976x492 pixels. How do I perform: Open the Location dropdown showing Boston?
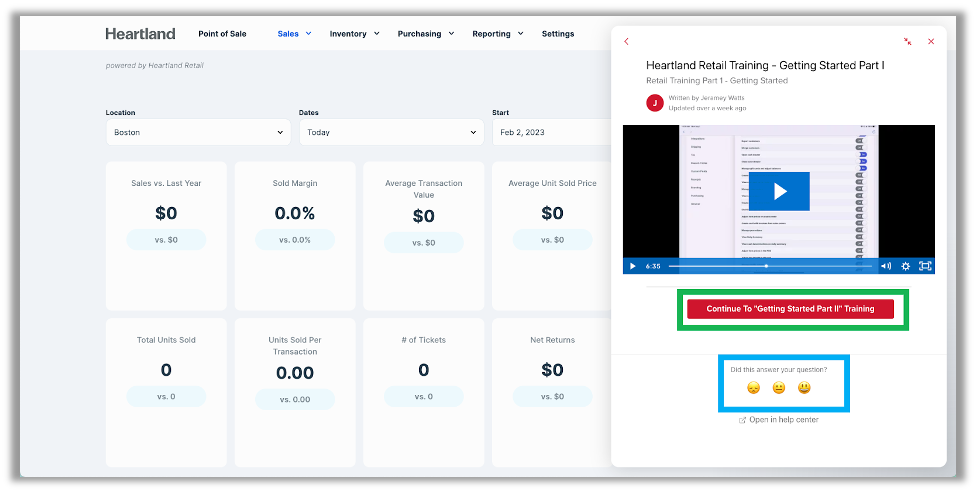click(198, 132)
